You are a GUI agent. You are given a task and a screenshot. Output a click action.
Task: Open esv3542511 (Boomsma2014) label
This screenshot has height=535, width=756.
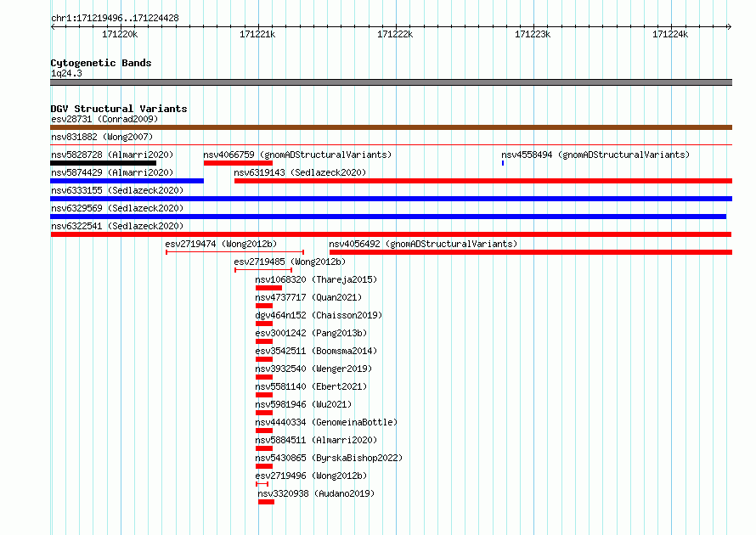pyautogui.click(x=316, y=351)
